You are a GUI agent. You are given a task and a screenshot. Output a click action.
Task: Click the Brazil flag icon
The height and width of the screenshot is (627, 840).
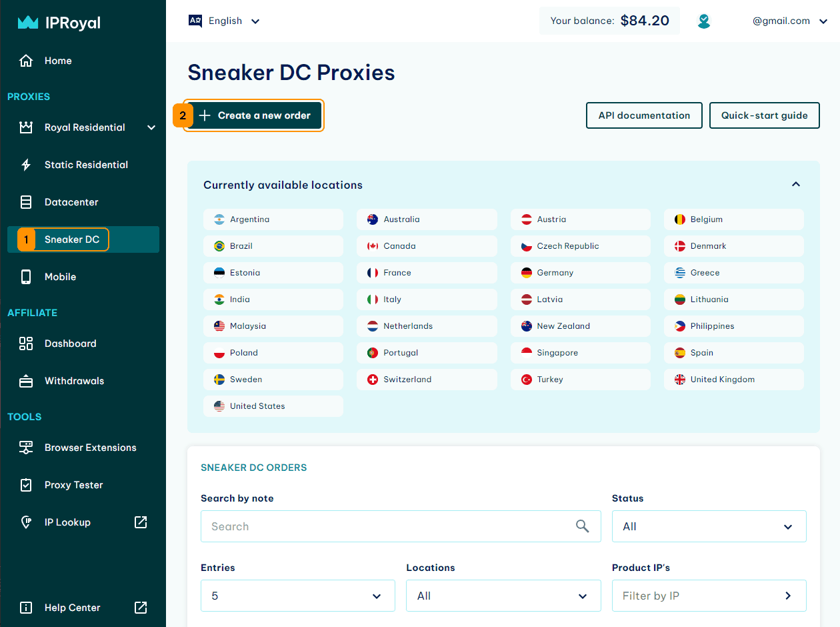click(x=219, y=246)
